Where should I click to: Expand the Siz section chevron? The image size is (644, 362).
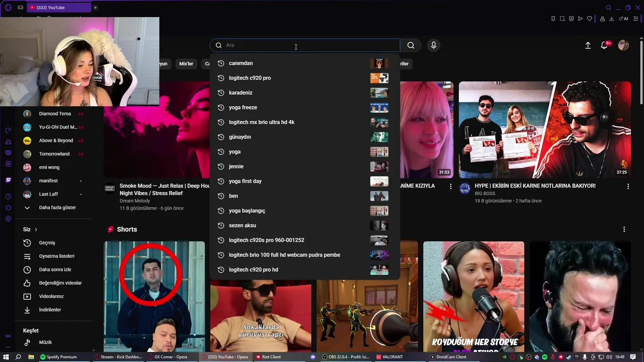coord(36,229)
